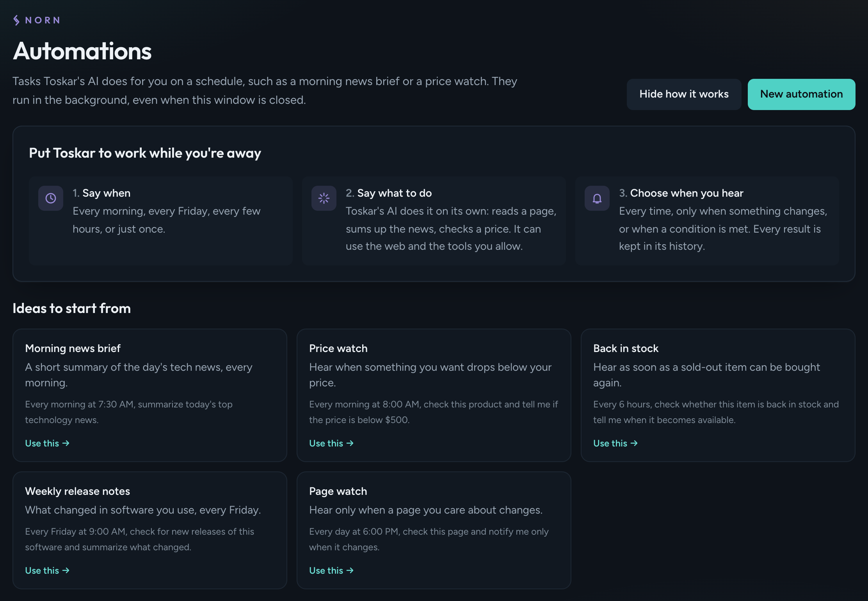Click the Every 6 hours prompt text
This screenshot has height=601, width=868.
(x=716, y=412)
